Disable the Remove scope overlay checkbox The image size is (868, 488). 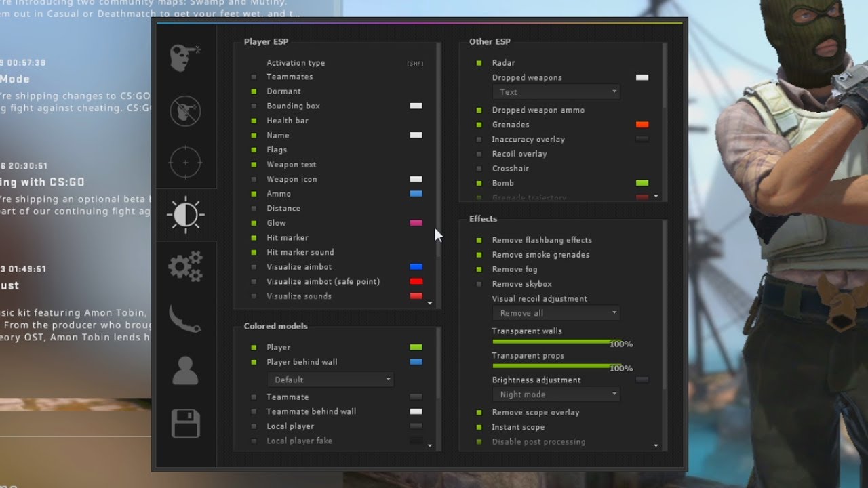[479, 413]
